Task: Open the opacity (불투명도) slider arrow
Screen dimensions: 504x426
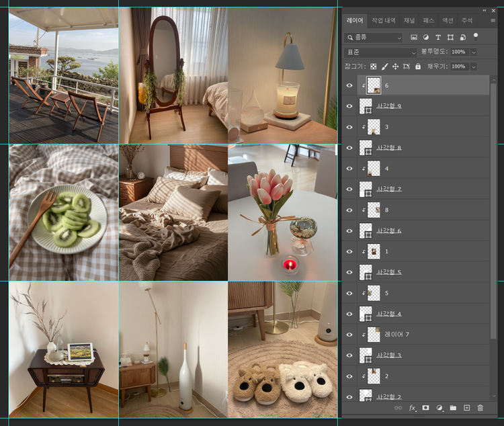Action: click(x=474, y=52)
